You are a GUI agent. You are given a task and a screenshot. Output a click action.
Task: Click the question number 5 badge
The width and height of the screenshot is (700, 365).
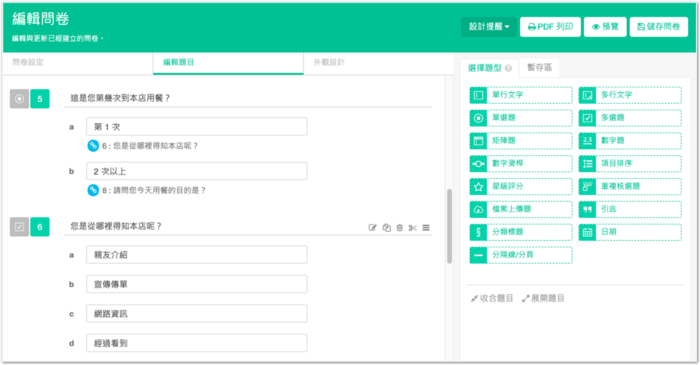coord(40,99)
